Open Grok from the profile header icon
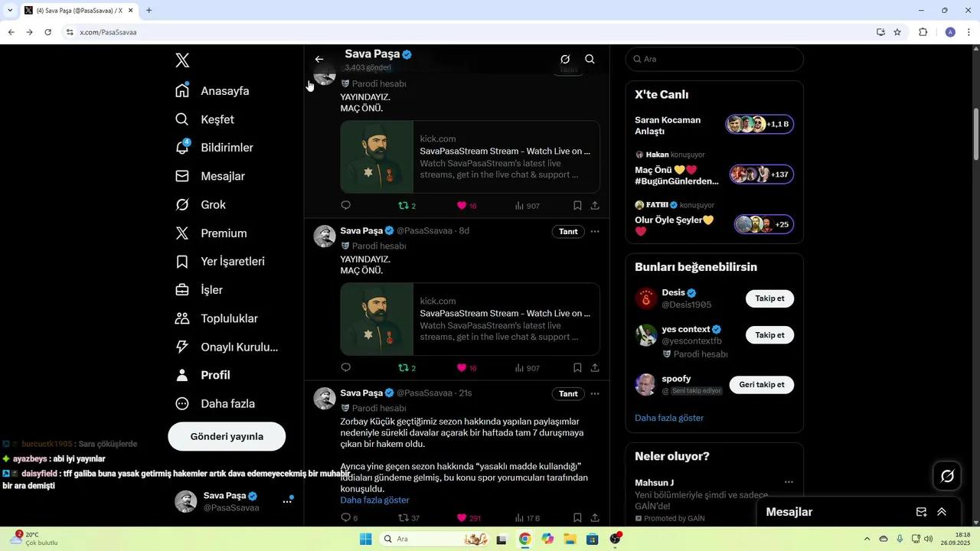The height and width of the screenshot is (551, 980). click(565, 59)
